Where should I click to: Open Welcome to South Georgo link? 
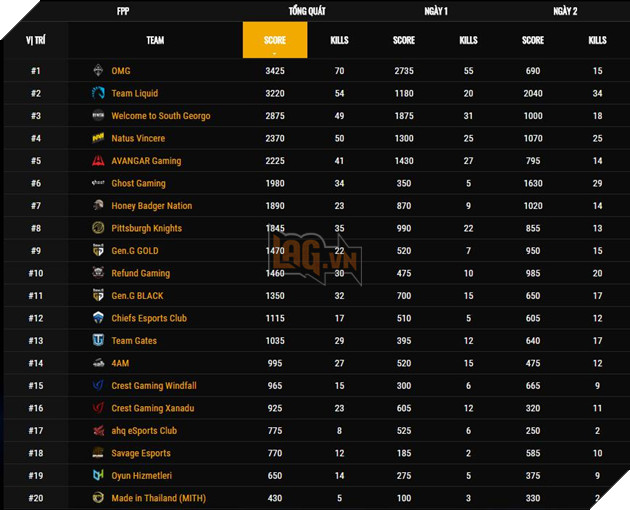pos(161,116)
